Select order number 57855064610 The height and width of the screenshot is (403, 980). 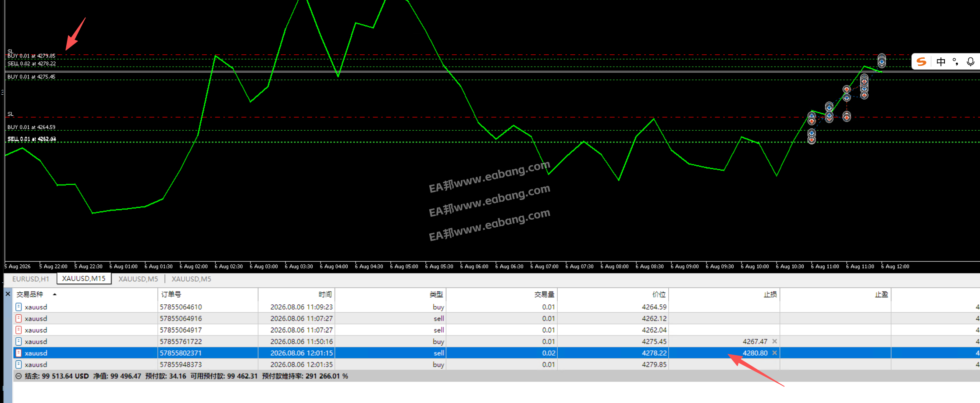click(x=181, y=307)
